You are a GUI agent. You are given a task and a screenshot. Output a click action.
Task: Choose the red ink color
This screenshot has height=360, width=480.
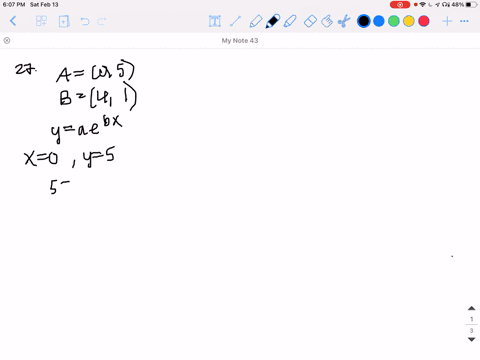click(424, 21)
